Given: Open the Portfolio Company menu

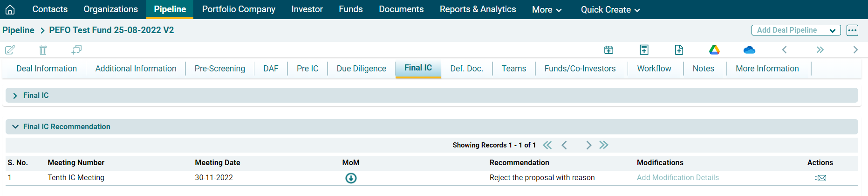Looking at the screenshot, I should [x=239, y=9].
